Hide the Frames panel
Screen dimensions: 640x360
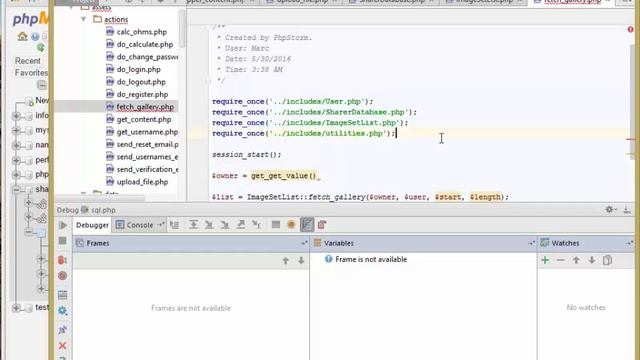[304, 243]
